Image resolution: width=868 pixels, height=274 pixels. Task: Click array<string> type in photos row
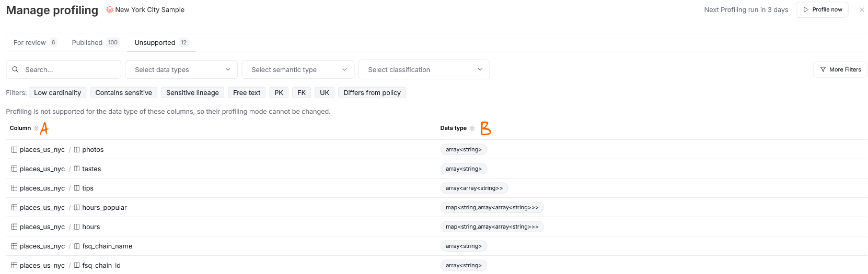click(x=464, y=150)
